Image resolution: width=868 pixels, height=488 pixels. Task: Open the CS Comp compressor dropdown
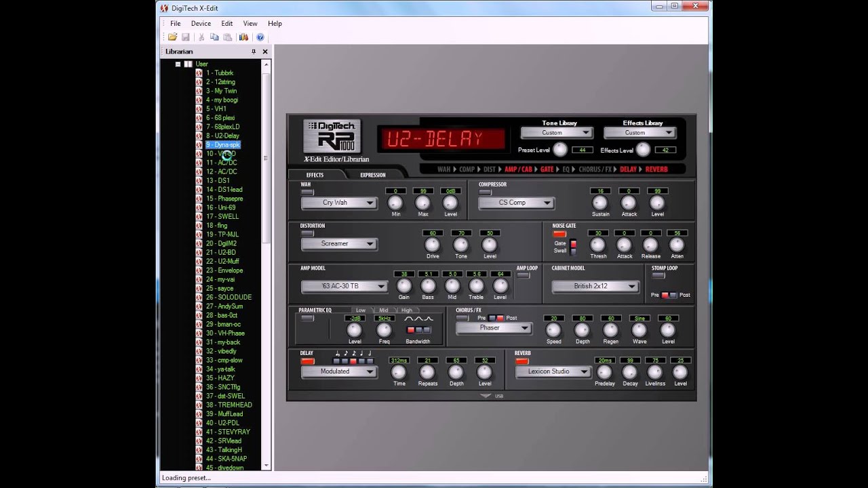pyautogui.click(x=517, y=203)
